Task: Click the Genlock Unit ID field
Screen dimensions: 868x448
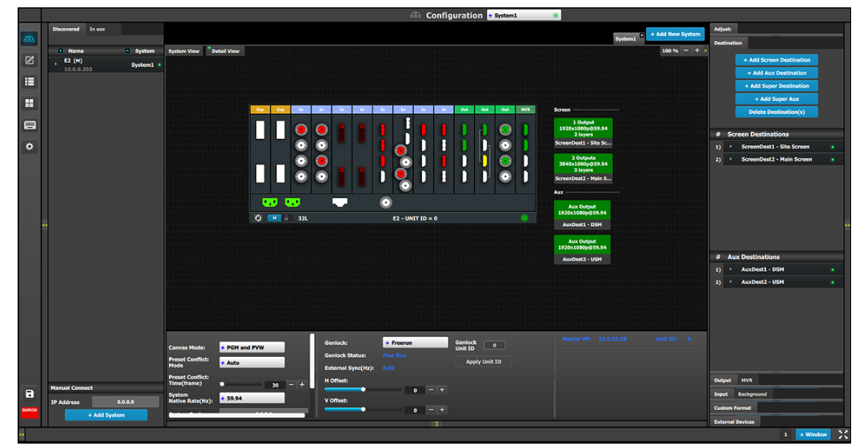Action: click(495, 345)
